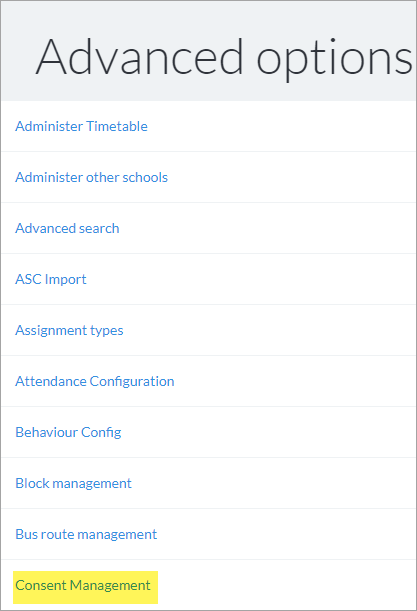Open Block management option
Viewport: 417px width, 611px height.
click(x=73, y=484)
